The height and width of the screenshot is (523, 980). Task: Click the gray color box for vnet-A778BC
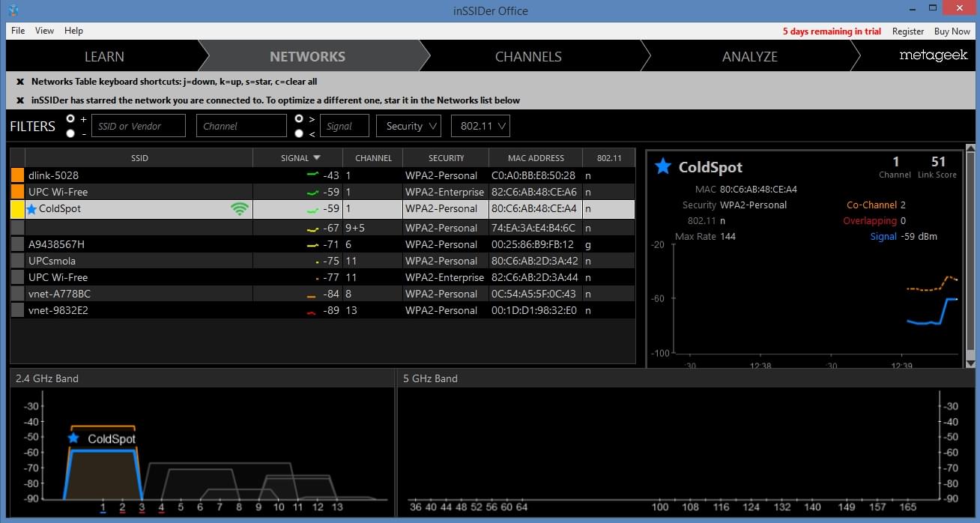pos(17,294)
